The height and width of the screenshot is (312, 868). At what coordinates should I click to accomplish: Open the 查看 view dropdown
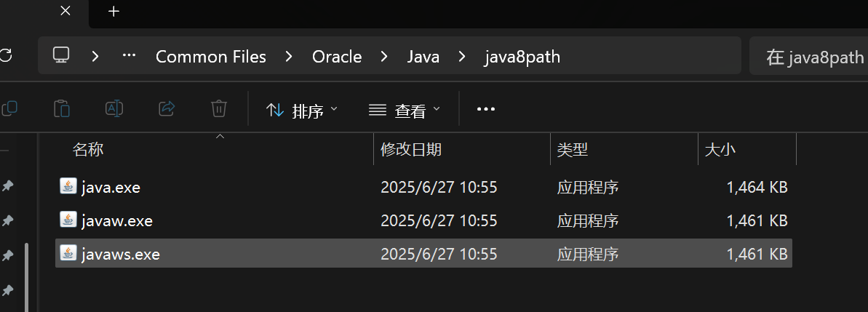click(x=405, y=111)
